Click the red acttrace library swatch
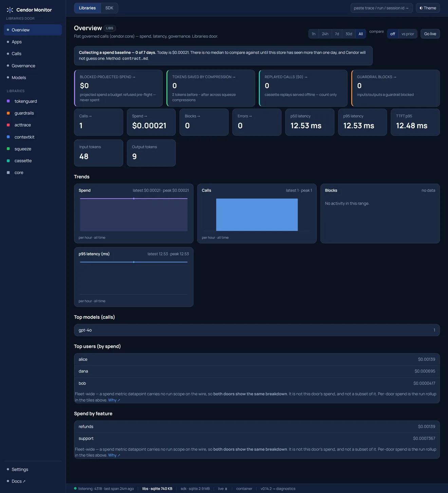The height and width of the screenshot is (493, 448). click(x=8, y=125)
